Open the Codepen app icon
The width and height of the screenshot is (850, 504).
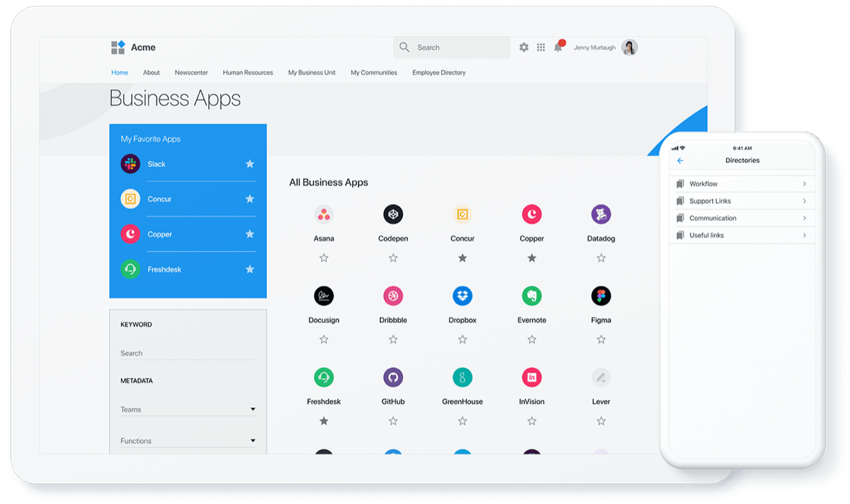pyautogui.click(x=393, y=214)
